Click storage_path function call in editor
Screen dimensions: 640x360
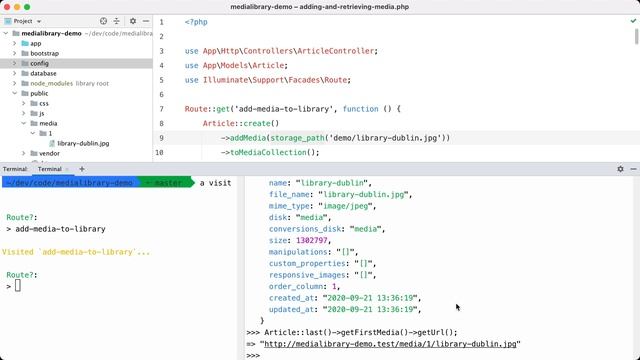click(297, 138)
